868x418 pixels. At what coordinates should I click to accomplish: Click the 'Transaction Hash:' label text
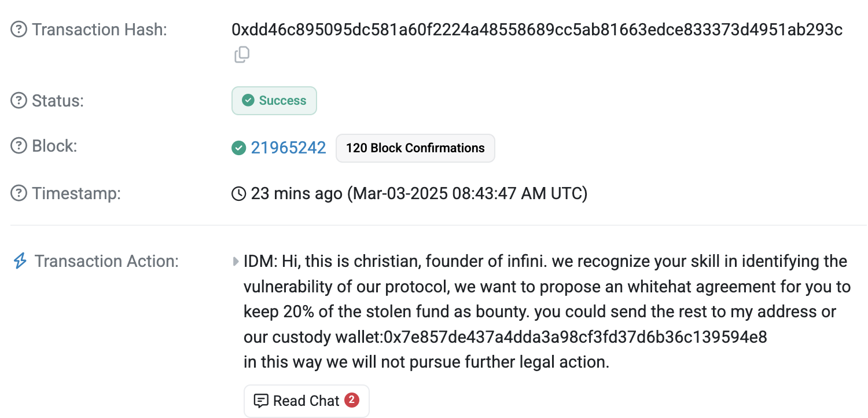pos(99,30)
